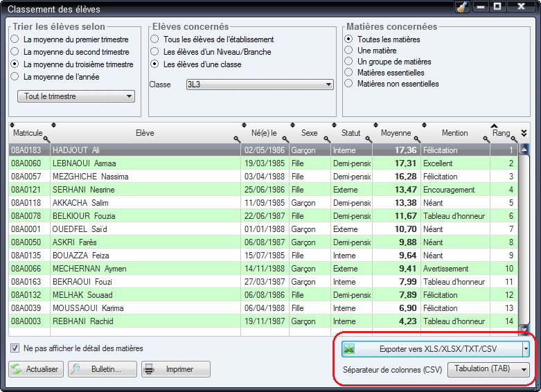Screen dimensions: 541x392
Task: Sort by Rang column header
Action: click(x=501, y=133)
